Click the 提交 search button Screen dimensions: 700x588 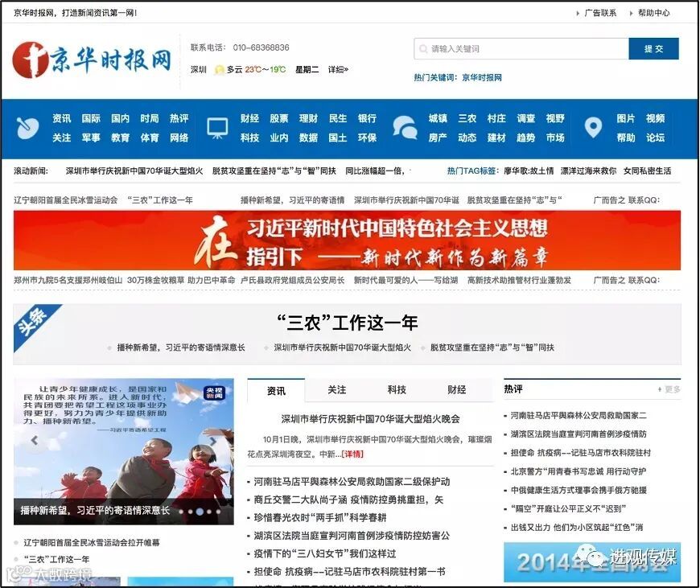coord(653,49)
